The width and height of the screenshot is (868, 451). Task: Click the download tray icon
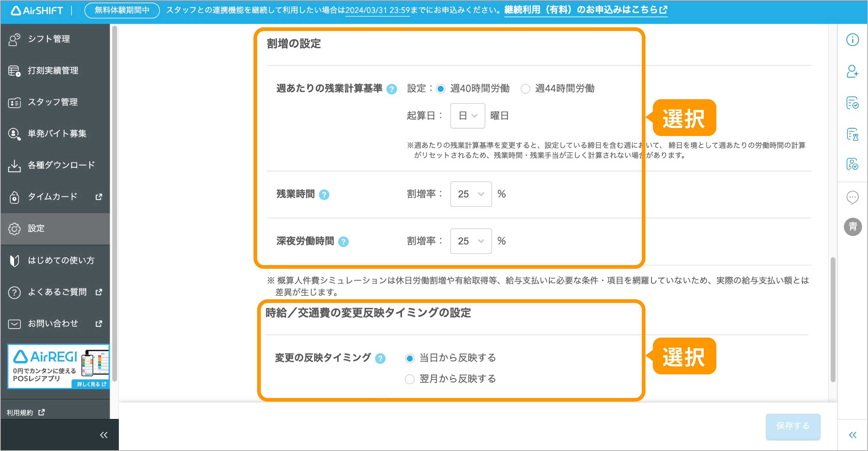[x=14, y=165]
